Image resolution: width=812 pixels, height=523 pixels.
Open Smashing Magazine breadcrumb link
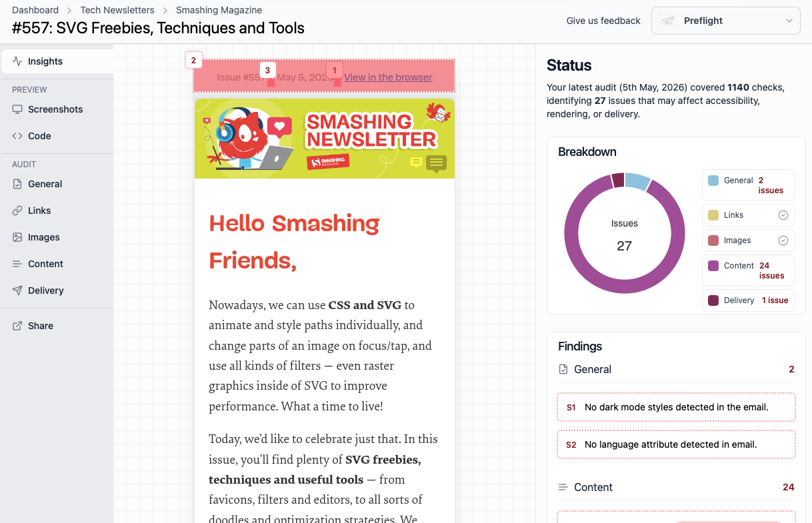[219, 10]
